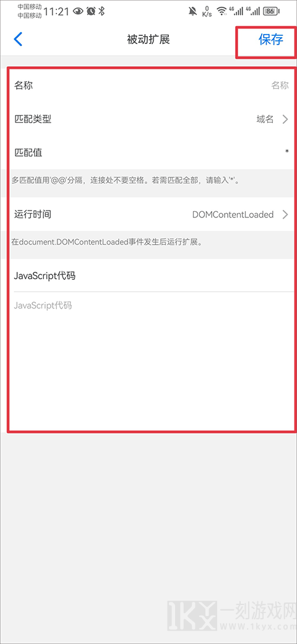
Task: Tap the Wi-Fi signal icon
Action: [222, 12]
